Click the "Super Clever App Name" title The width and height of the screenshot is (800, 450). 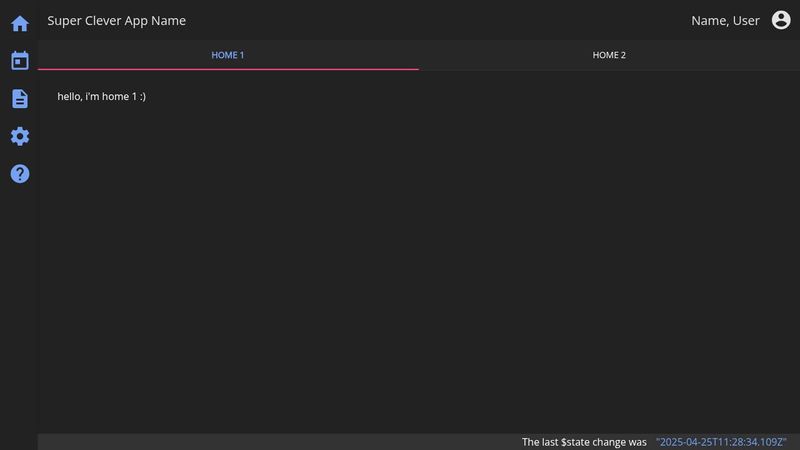[x=116, y=21]
